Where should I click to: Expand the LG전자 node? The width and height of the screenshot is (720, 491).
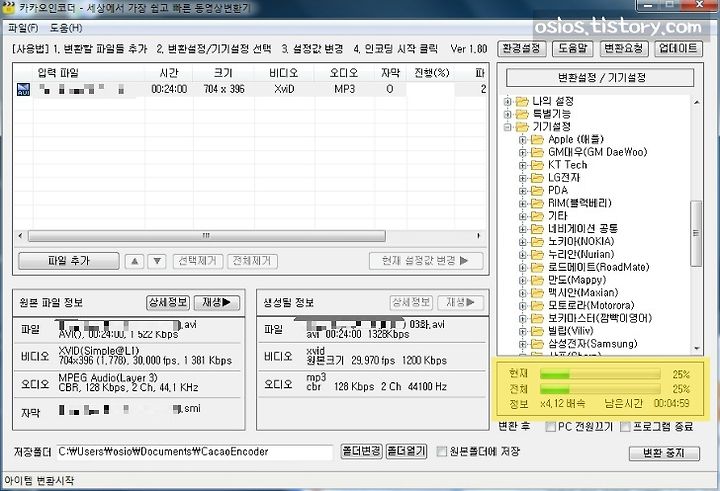click(523, 178)
